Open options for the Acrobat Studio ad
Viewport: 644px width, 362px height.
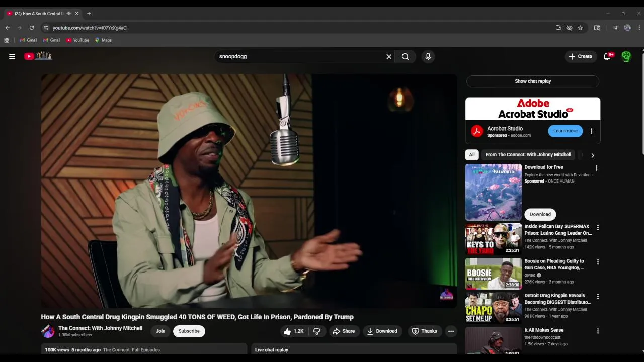tap(591, 131)
